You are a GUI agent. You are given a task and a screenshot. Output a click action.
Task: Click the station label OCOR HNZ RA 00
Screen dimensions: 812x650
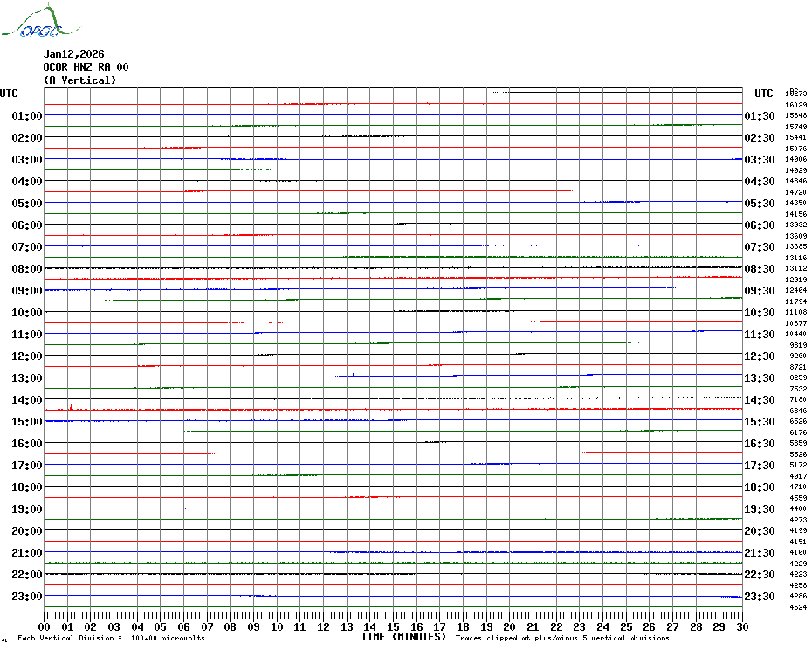point(86,67)
